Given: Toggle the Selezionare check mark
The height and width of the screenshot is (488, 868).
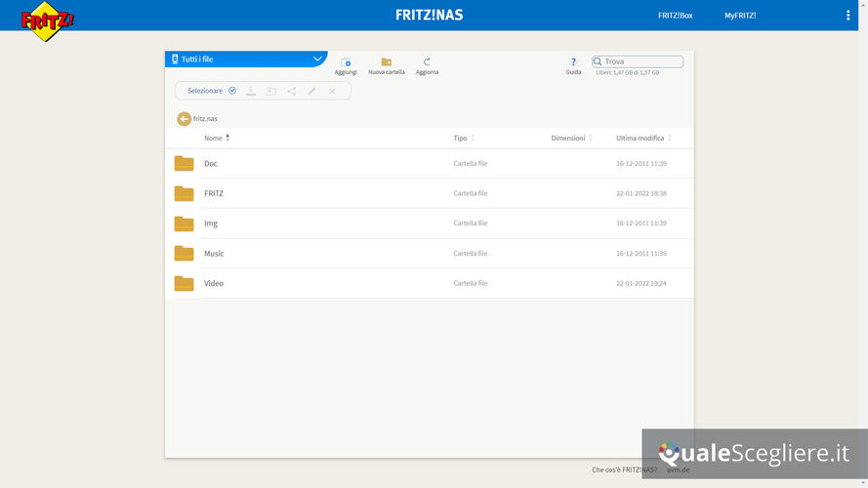Looking at the screenshot, I should 232,91.
